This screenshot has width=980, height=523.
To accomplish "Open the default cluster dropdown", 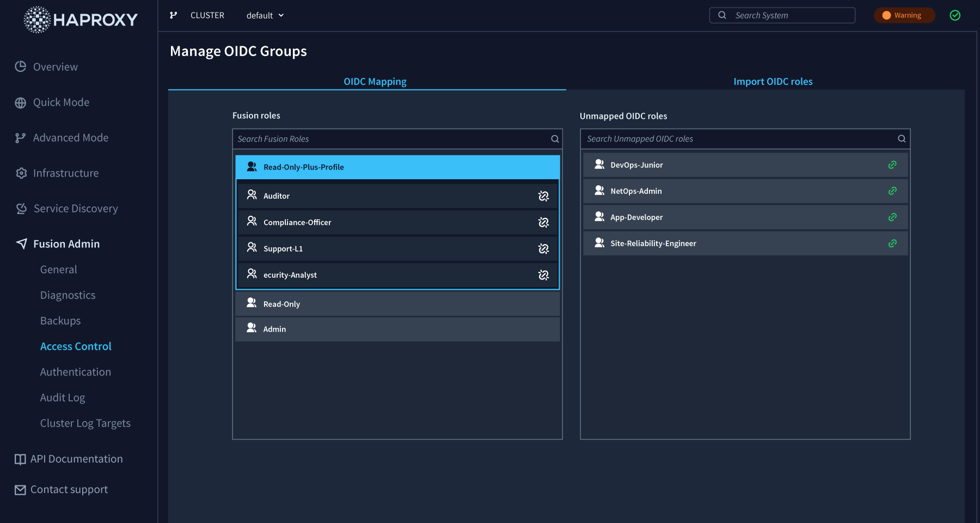I will pos(265,15).
